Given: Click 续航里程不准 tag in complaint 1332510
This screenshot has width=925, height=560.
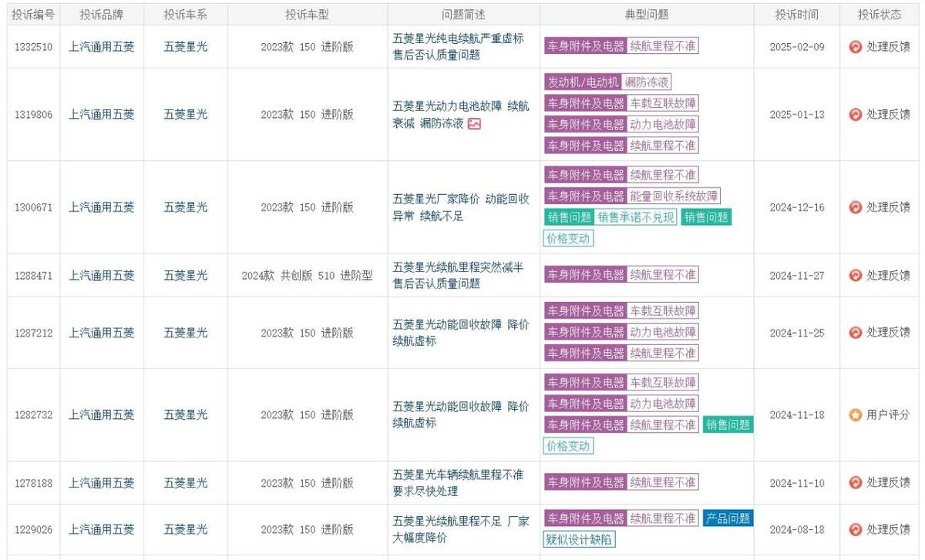Looking at the screenshot, I should (x=663, y=46).
